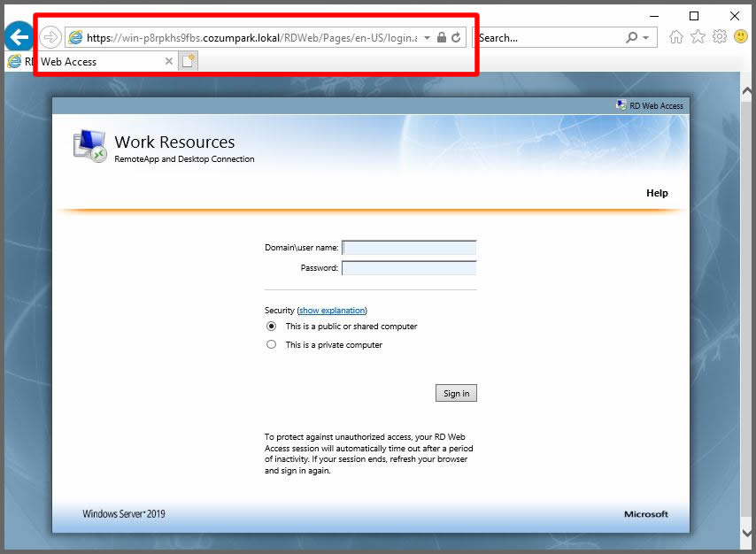Screen dimensions: 756x554
Task: Click the Windows Server 2019 footer text
Action: [x=124, y=514]
